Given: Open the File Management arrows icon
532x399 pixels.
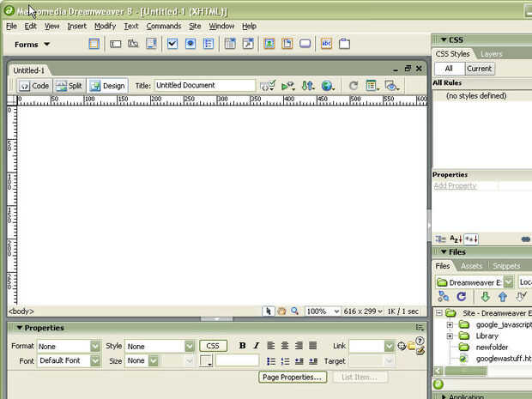Looking at the screenshot, I should 308,86.
